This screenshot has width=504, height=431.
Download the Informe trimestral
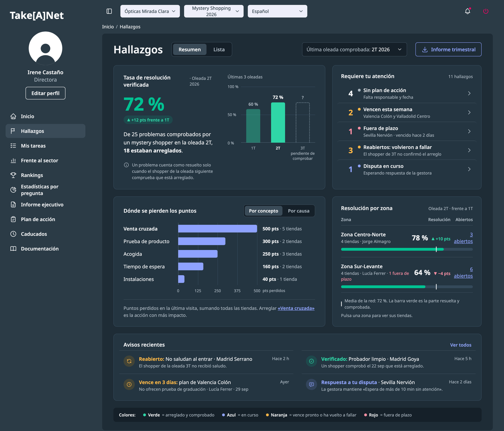[x=448, y=50]
